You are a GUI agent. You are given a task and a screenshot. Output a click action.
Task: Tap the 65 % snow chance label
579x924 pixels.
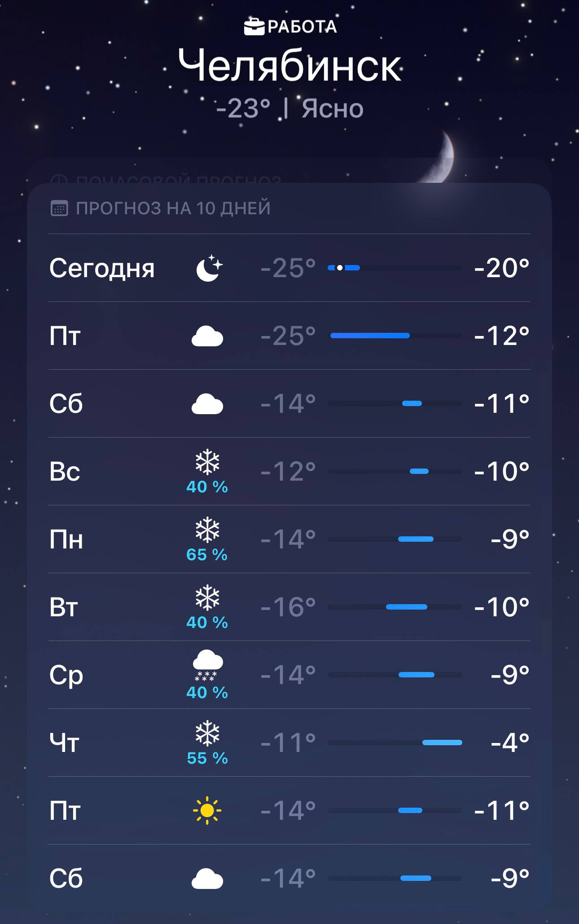coord(207,555)
